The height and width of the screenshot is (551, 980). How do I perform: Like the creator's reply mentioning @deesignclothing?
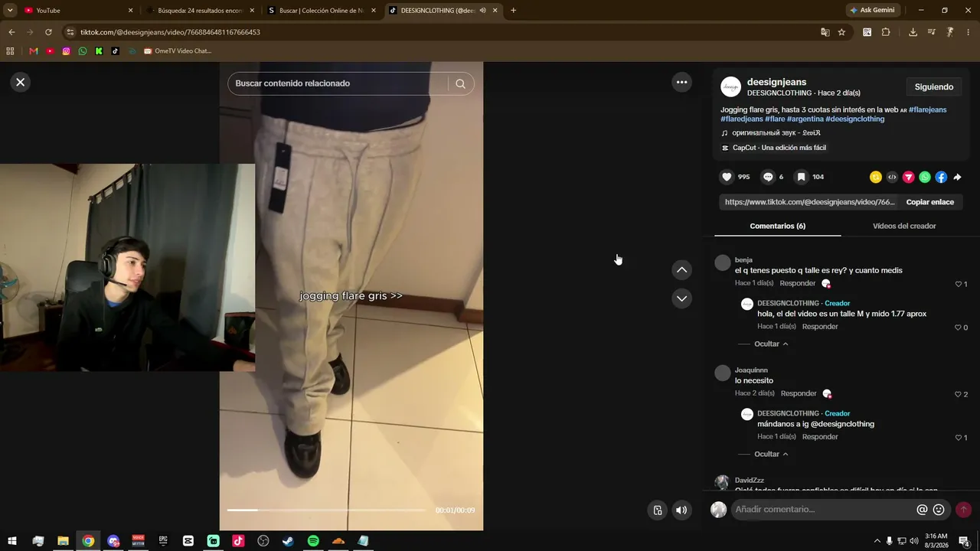click(959, 438)
